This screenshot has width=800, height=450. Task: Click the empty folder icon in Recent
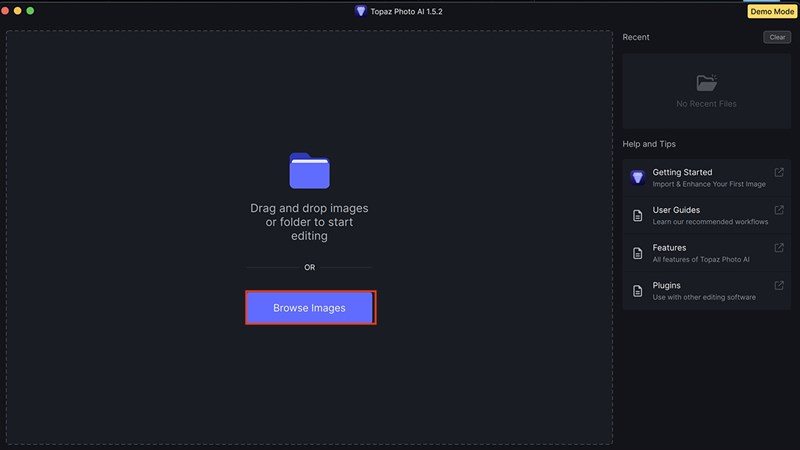pos(707,83)
